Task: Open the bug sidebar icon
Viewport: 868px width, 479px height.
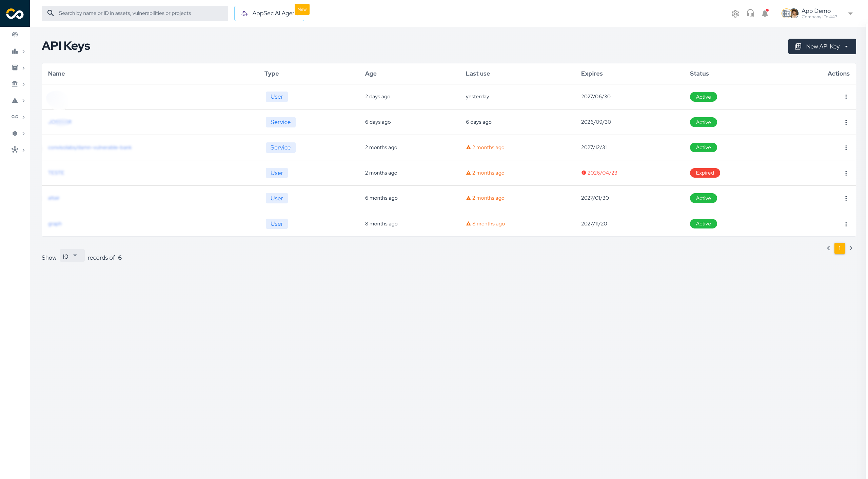Action: click(x=15, y=134)
